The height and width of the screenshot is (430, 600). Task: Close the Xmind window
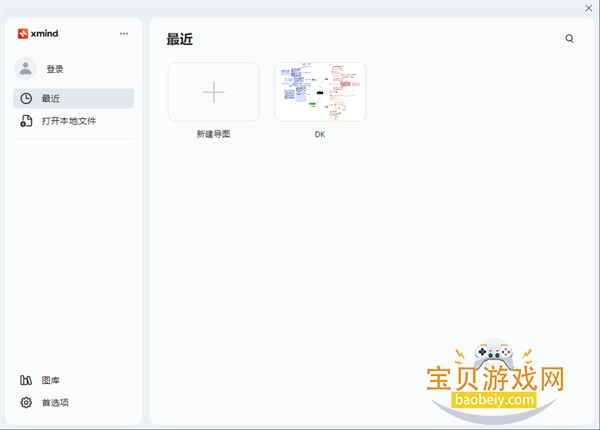[x=589, y=8]
